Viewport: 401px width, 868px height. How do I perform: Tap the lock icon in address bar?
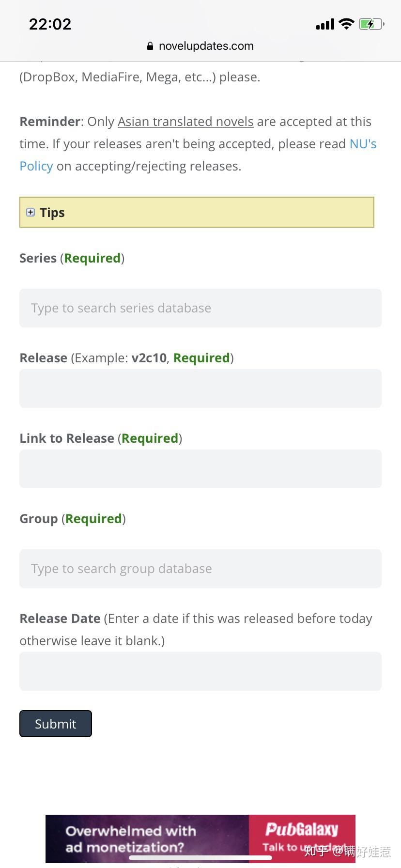(150, 46)
